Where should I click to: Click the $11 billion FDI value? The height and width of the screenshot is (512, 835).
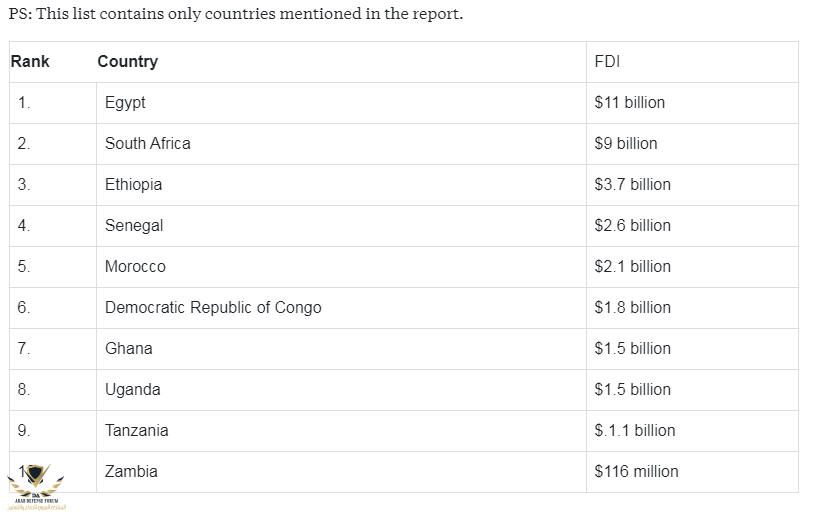(x=629, y=103)
